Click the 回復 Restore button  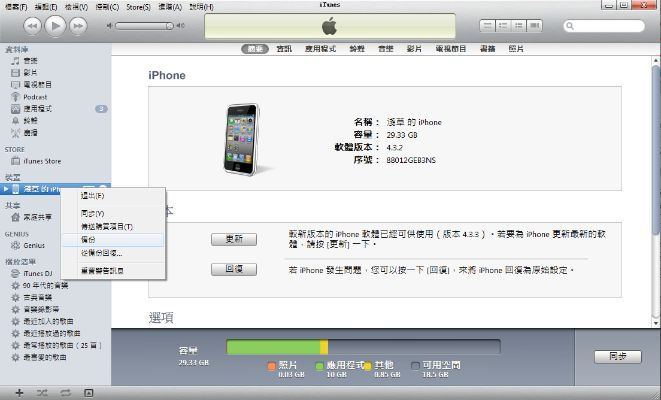234,269
